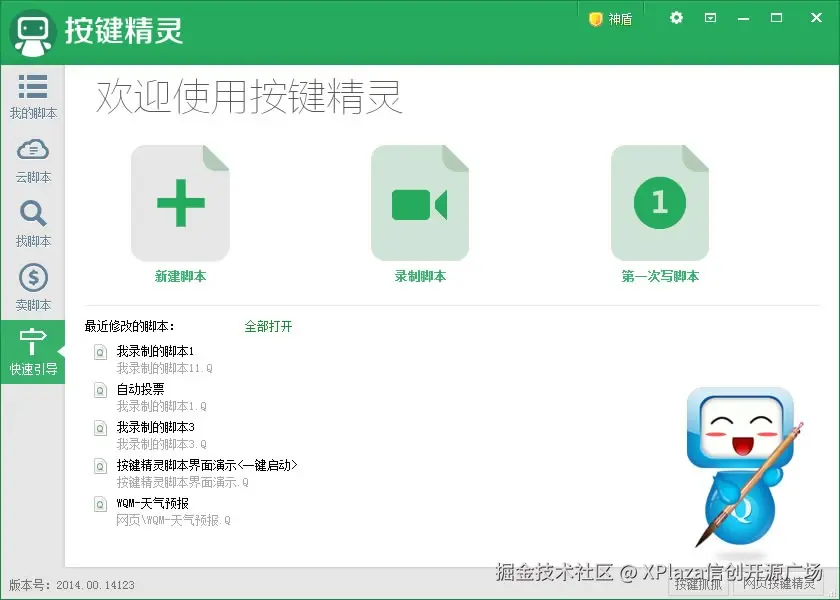Screen dimensions: 840x600
Task: Click file path 我录制的脚本1.Q
Action: [162, 407]
